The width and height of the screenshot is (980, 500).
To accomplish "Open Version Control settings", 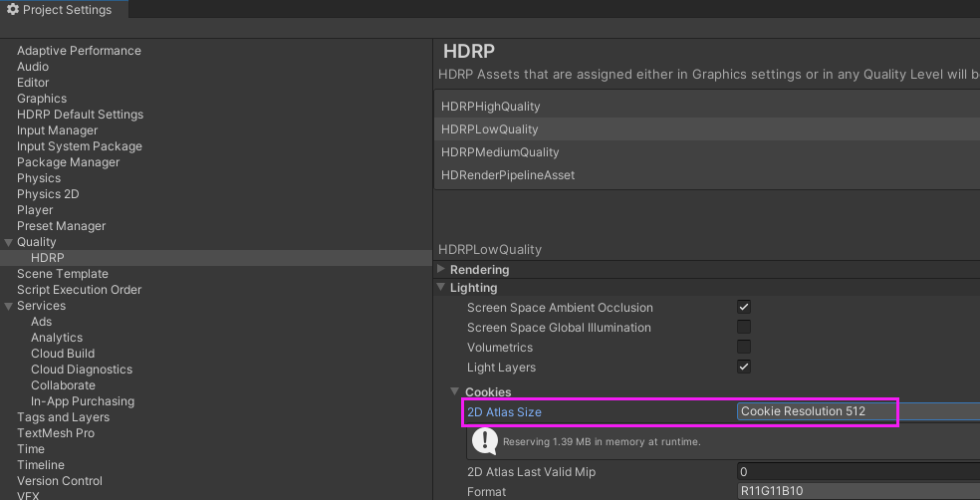I will coord(60,481).
